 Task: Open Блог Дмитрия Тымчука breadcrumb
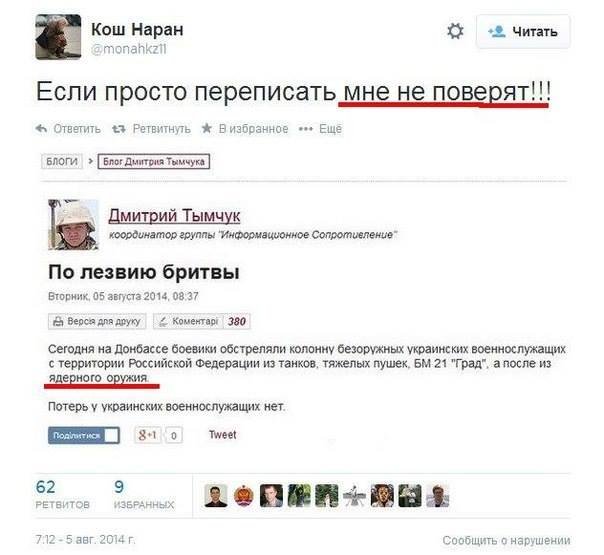pos(154,161)
